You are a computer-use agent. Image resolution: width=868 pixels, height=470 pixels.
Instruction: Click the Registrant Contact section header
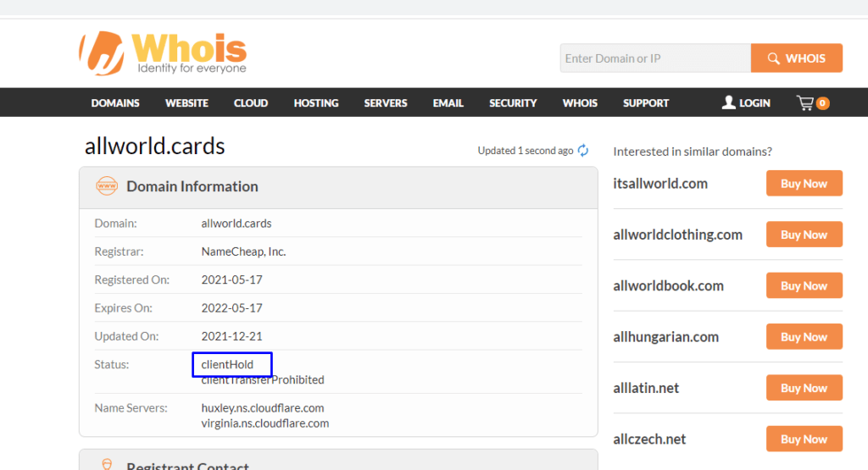click(x=338, y=460)
